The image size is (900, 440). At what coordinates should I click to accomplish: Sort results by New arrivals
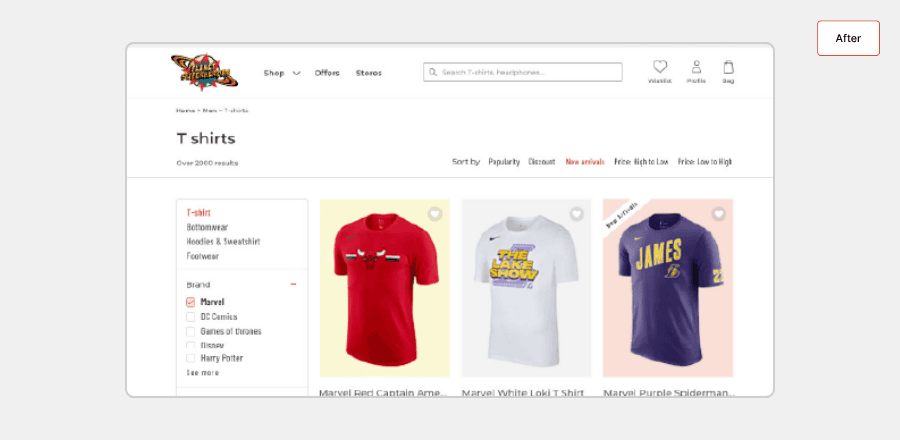click(x=585, y=162)
